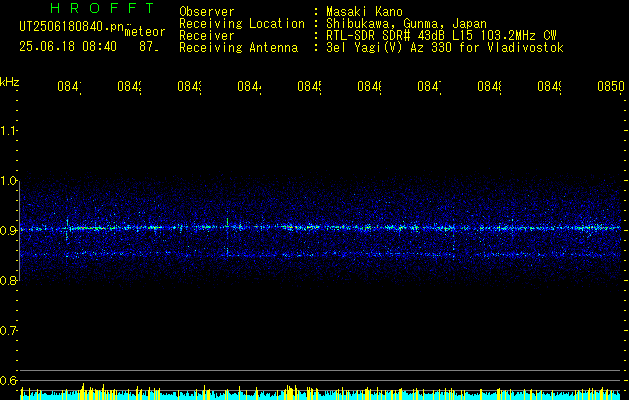Screen dimensions: 629x400
Task: Click the 0845 time marker
Action: tap(309, 86)
